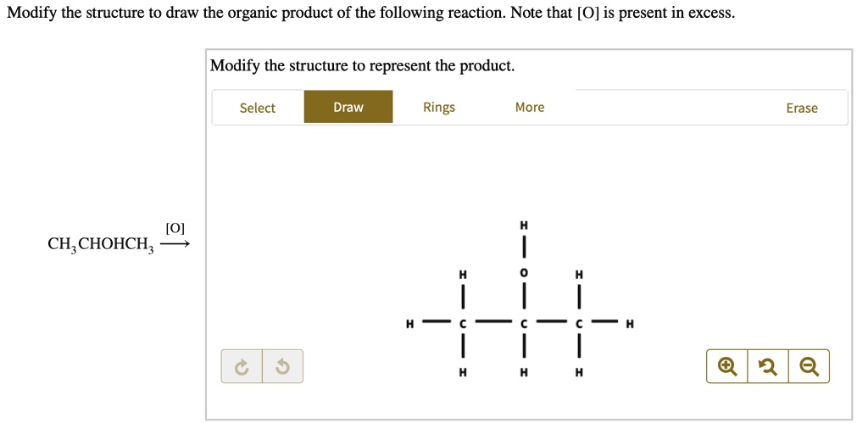This screenshot has width=868, height=423.
Task: Click the central carbon atom
Action: tap(524, 323)
